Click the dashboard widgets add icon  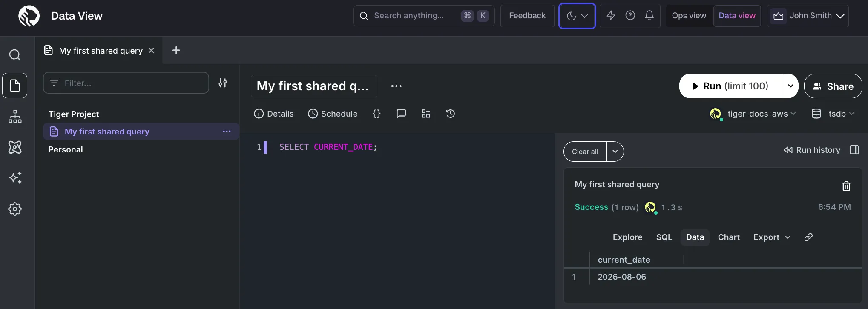tap(426, 114)
